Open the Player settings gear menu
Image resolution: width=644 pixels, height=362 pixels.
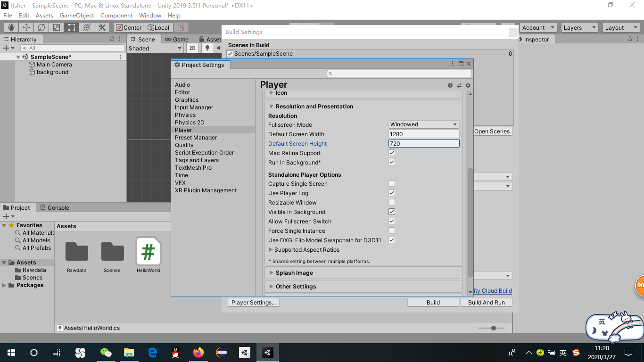tap(468, 85)
